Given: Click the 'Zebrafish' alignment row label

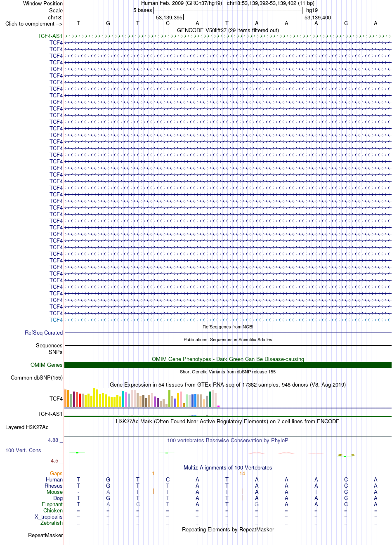Looking at the screenshot, I should pos(52,523).
